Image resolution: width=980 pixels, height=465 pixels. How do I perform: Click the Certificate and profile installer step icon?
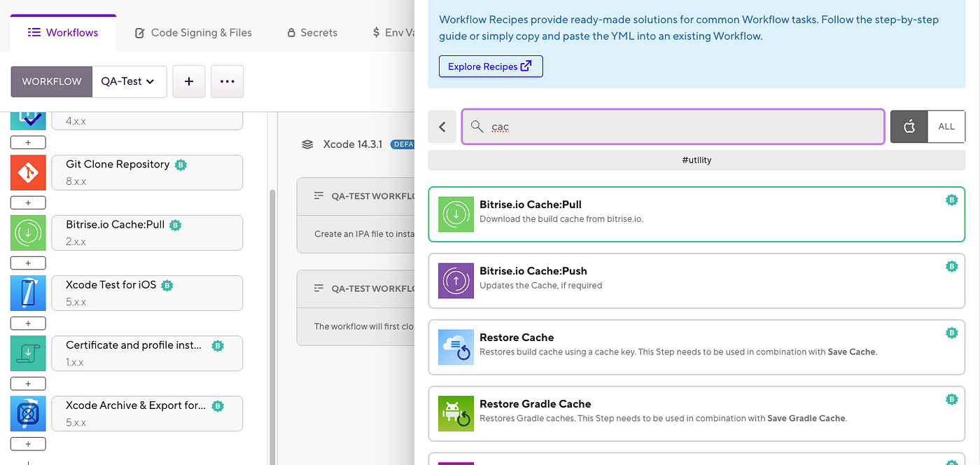[x=28, y=353]
